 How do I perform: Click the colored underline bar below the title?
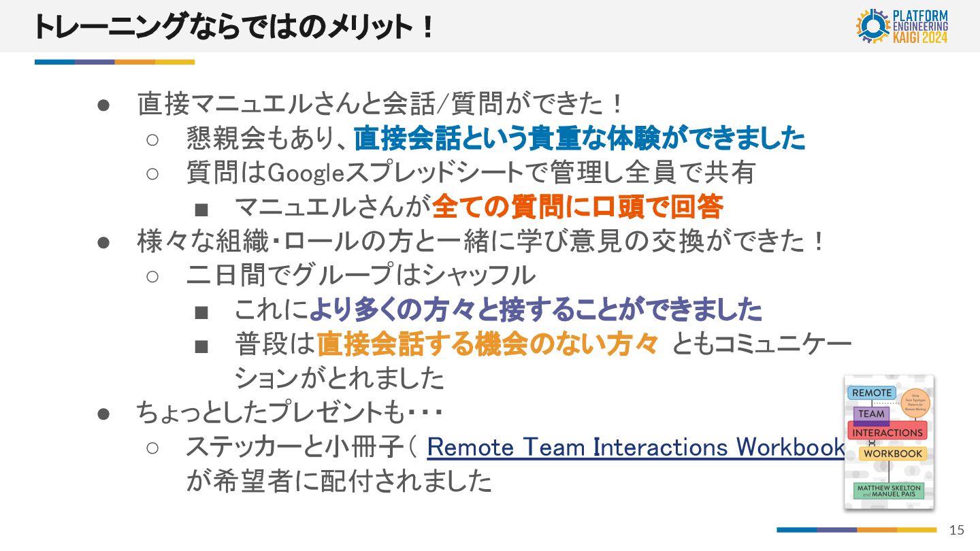coord(114,62)
